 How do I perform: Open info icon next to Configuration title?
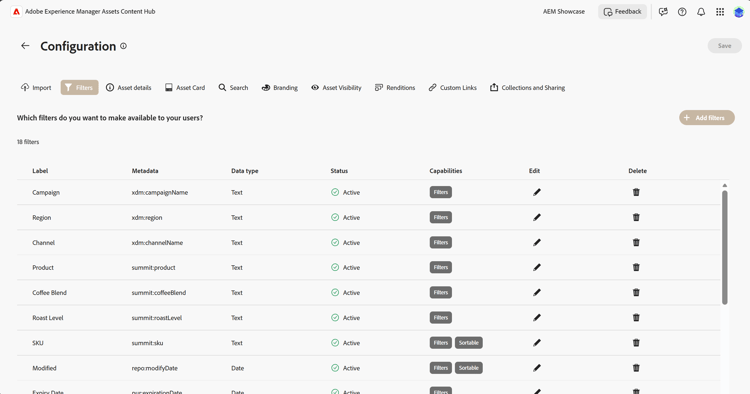click(x=123, y=46)
